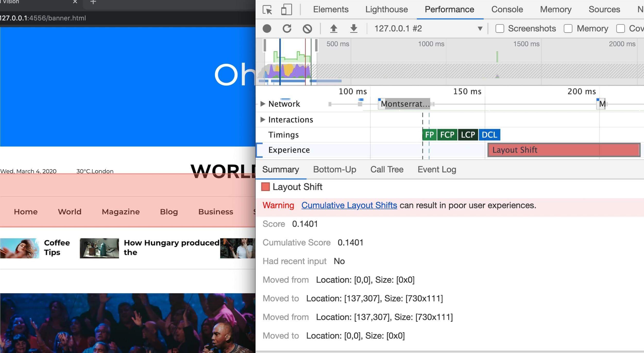Click the Cumulative Layout Shifts link
The image size is (644, 353).
[x=349, y=205]
